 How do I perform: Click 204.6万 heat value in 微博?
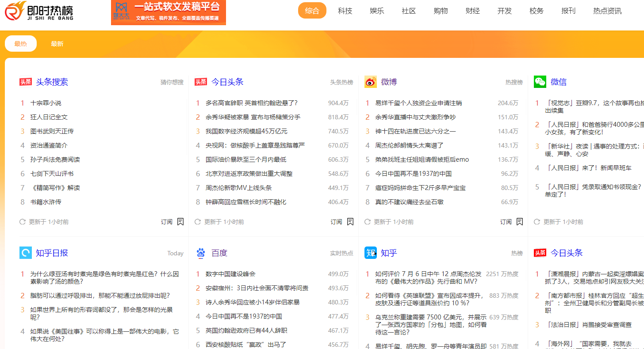tap(508, 103)
